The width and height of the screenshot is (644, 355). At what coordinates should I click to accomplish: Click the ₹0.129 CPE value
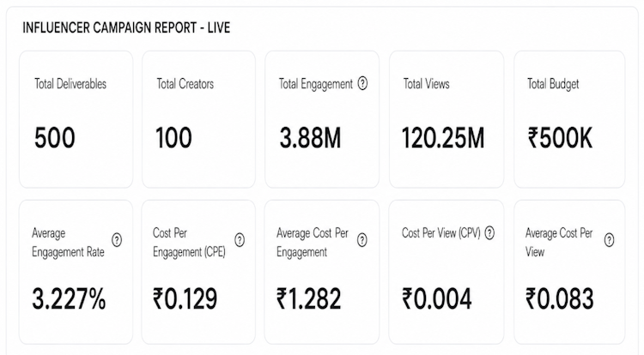point(185,298)
